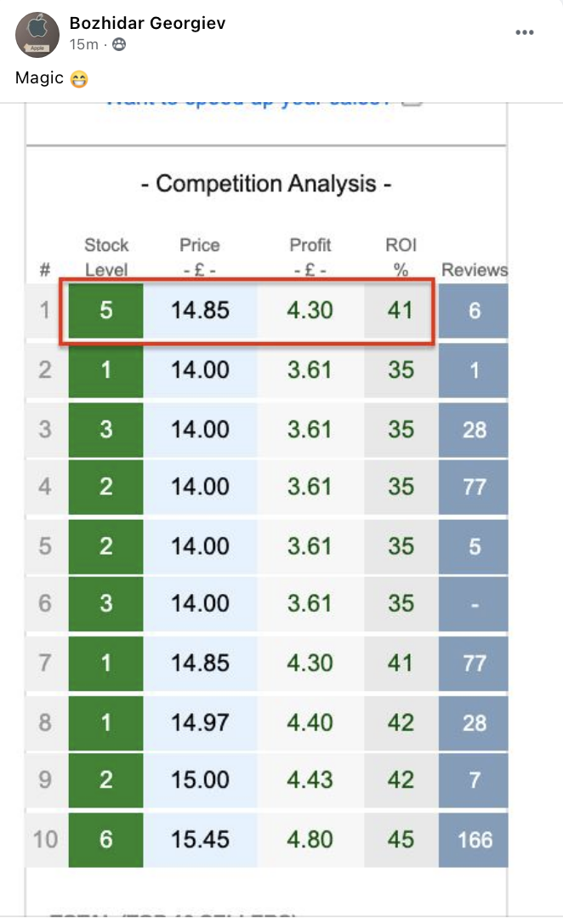This screenshot has width=563, height=924.
Task: Click the ROI % column header
Action: [401, 257]
